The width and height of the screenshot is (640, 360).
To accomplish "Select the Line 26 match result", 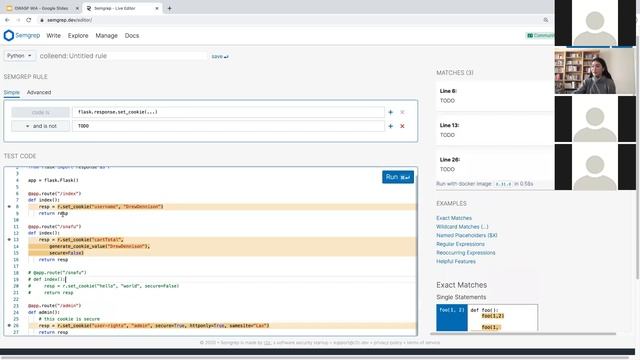I will click(495, 164).
